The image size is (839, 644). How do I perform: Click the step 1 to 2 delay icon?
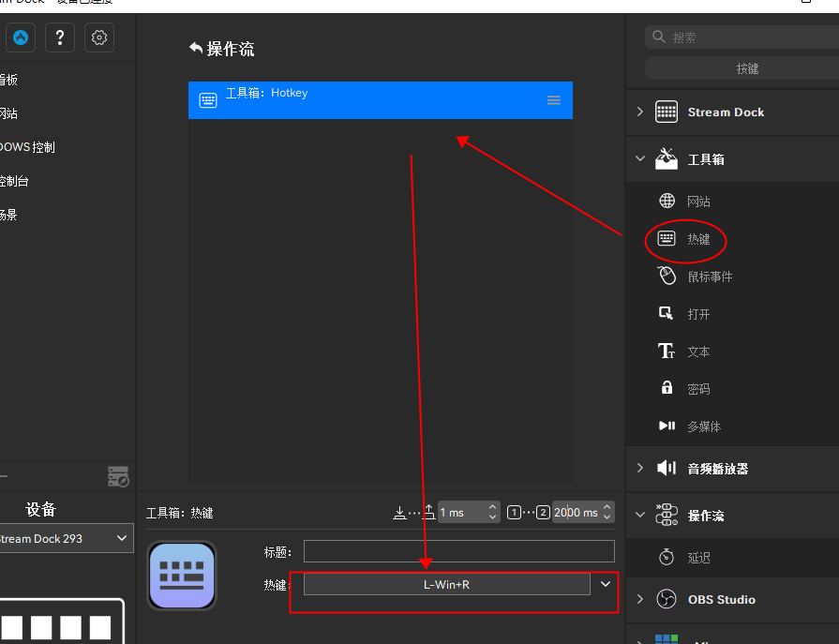point(528,513)
